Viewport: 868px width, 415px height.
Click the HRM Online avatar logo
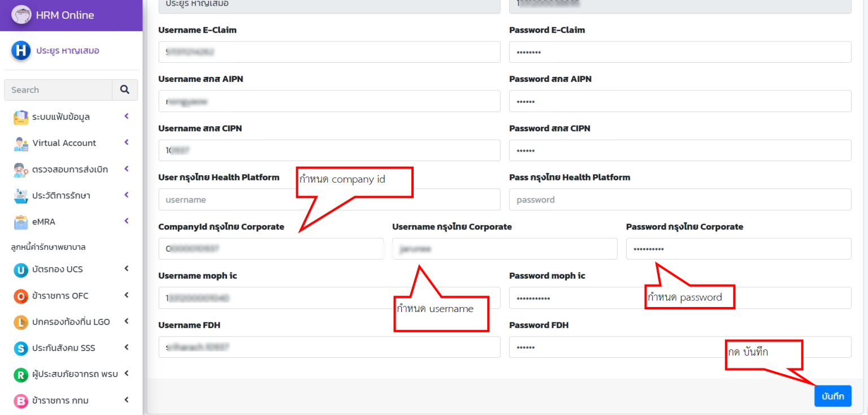coord(21,15)
